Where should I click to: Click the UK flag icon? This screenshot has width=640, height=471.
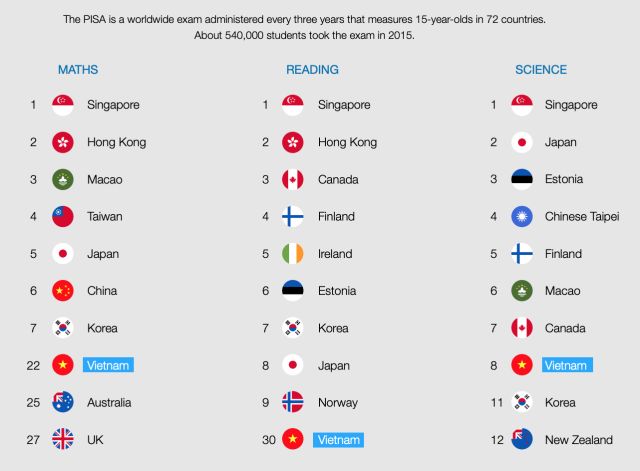[63, 440]
